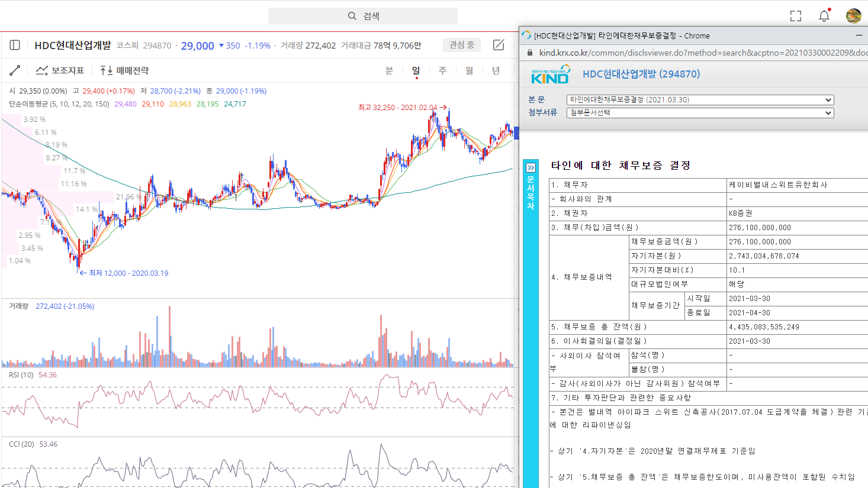Open the user profile avatar
This screenshot has height=488, width=868.
tap(853, 16)
